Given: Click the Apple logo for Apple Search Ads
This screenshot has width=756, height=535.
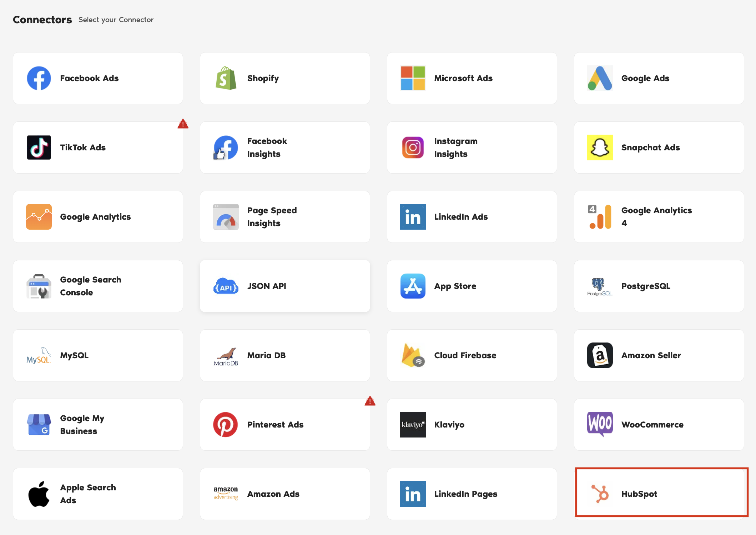Looking at the screenshot, I should click(x=39, y=494).
